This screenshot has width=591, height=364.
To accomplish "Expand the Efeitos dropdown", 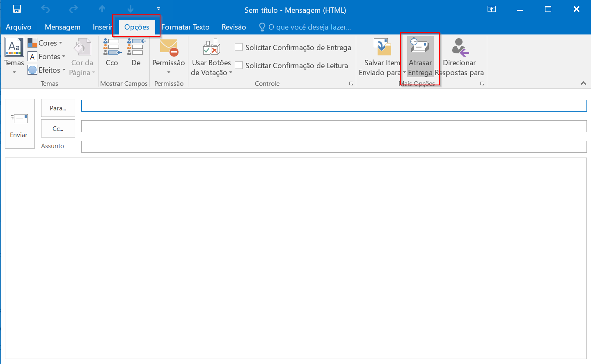I will (47, 70).
